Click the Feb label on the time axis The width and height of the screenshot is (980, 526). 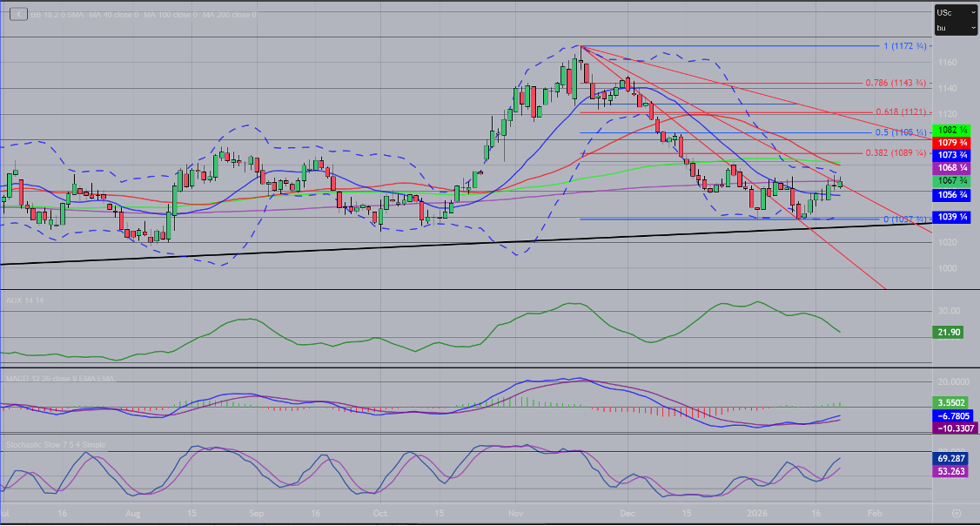(875, 514)
